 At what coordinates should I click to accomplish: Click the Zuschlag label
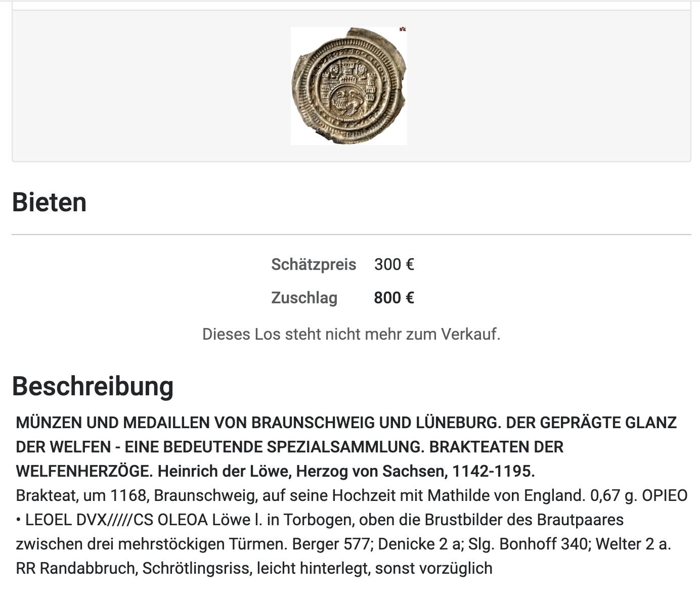pos(304,298)
